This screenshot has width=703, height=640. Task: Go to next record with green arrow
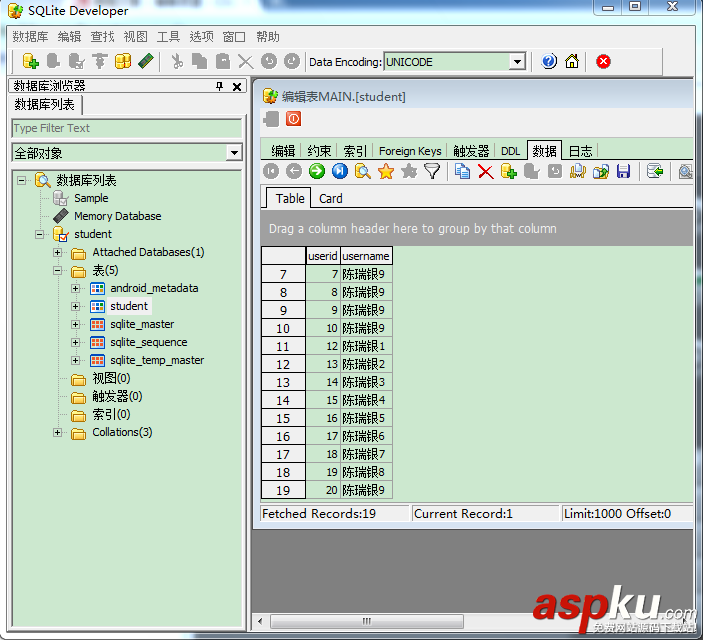click(x=317, y=171)
